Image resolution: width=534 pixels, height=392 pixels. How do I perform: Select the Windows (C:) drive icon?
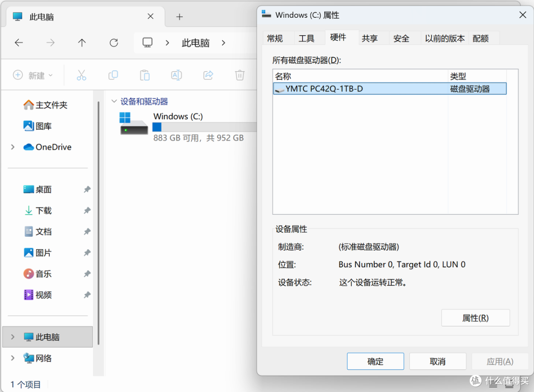[134, 124]
